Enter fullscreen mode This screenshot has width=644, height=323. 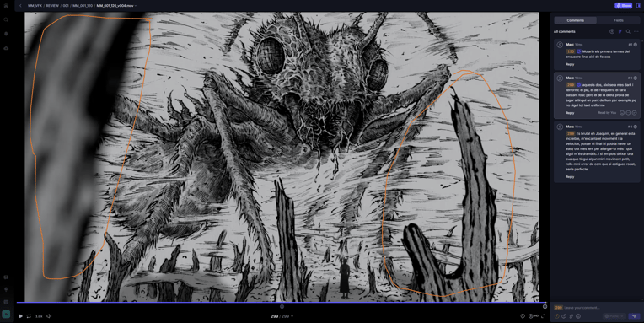pos(544,316)
